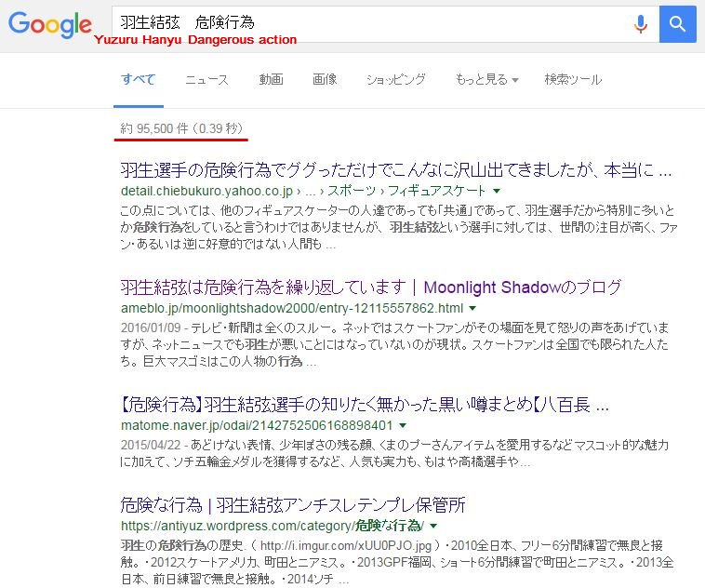Click the ameblo.jp/moonlightshadow2000 URL text
The height and width of the screenshot is (588, 705).
click(x=292, y=308)
